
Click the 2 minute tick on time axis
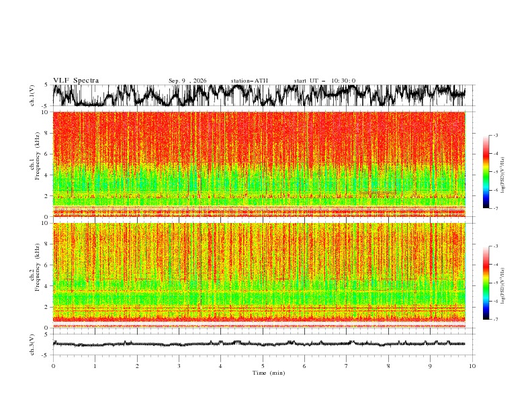[x=137, y=366]
